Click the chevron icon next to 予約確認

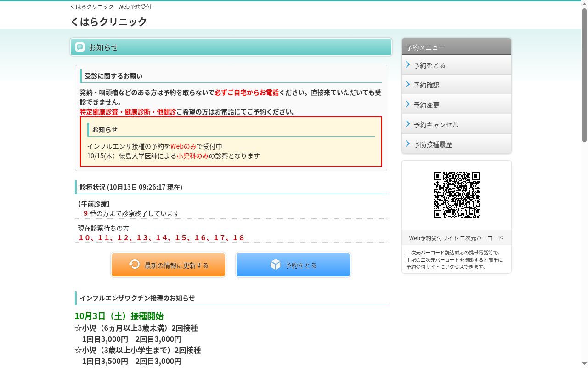(408, 84)
